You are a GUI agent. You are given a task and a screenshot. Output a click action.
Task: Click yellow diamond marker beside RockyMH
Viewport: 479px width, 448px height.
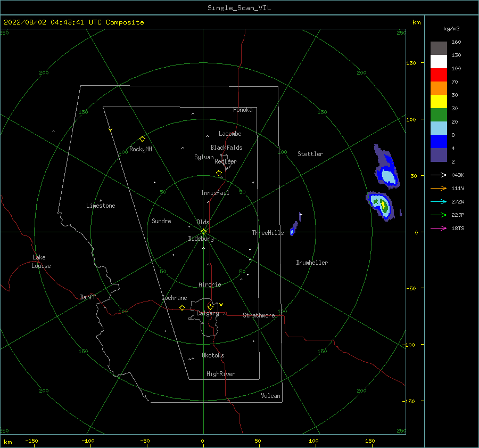click(142, 139)
